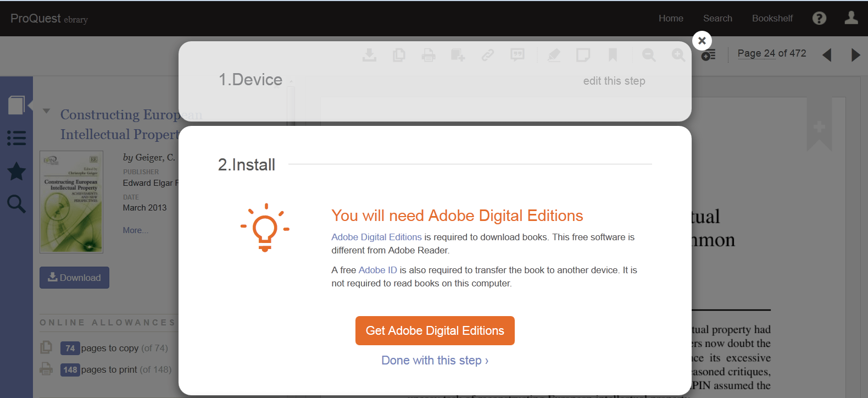Screen dimensions: 868x398
Task: Click the 148 pages to print badge
Action: (x=70, y=369)
